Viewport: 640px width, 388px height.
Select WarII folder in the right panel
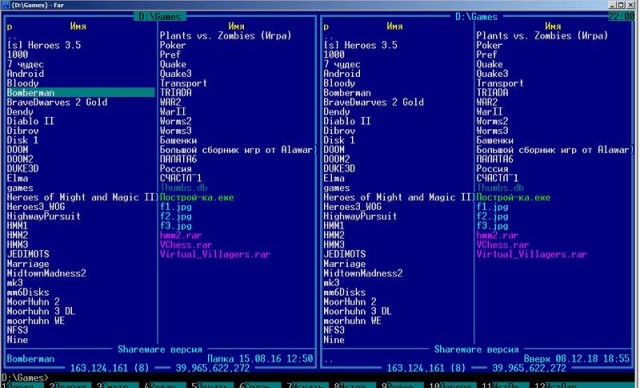[x=489, y=112]
